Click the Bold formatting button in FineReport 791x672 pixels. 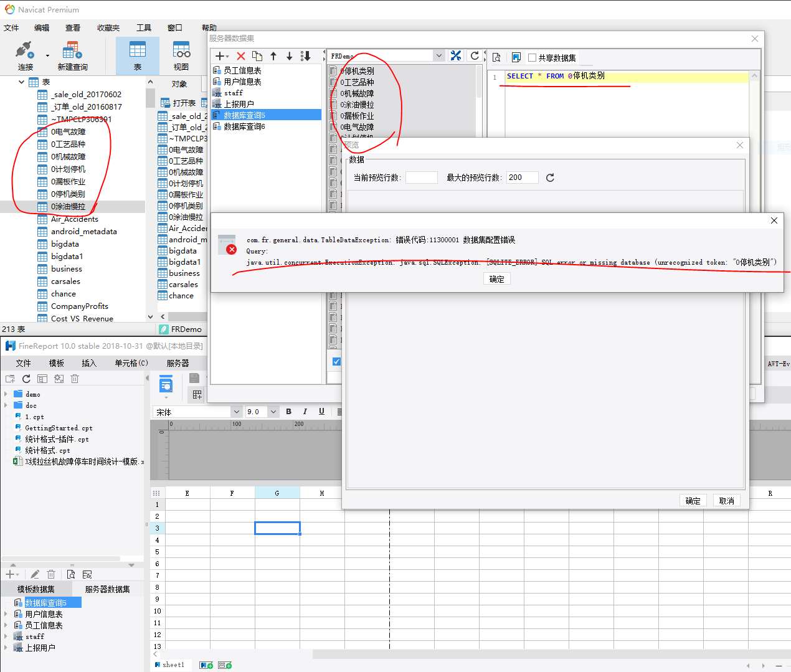pos(288,412)
